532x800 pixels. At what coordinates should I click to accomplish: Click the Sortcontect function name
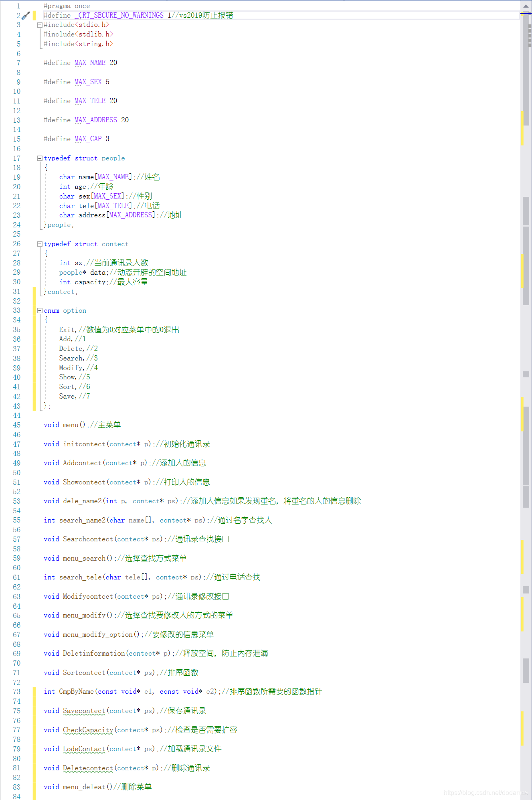pyautogui.click(x=84, y=673)
